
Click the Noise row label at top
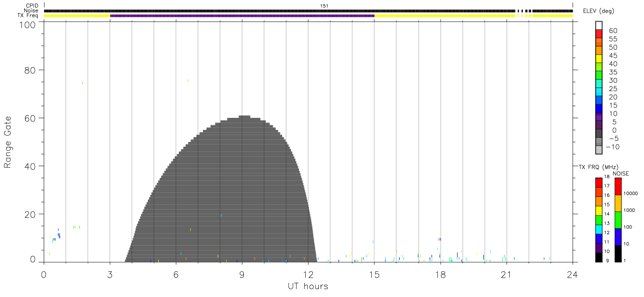tap(30, 10)
